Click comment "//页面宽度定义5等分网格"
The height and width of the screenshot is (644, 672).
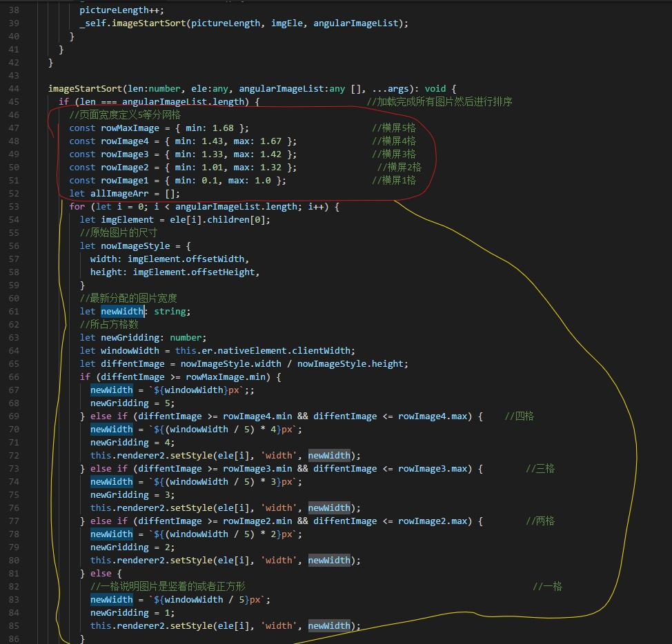coord(125,114)
